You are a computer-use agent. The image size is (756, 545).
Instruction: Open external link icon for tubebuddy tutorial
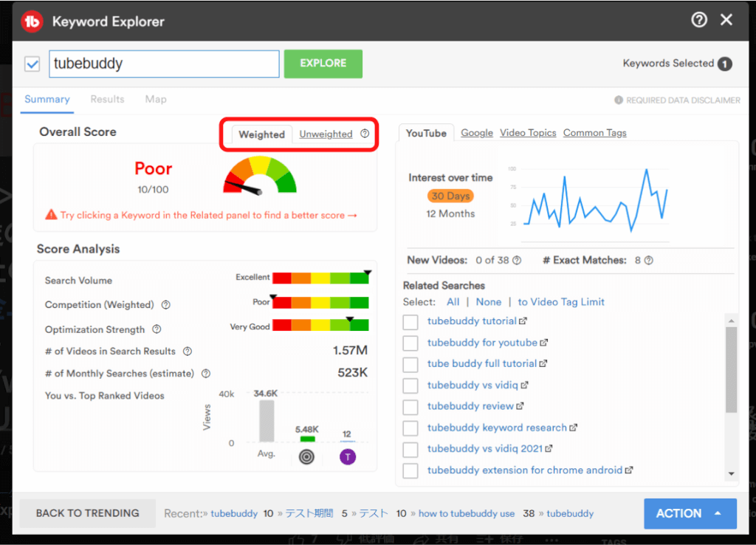pos(523,321)
